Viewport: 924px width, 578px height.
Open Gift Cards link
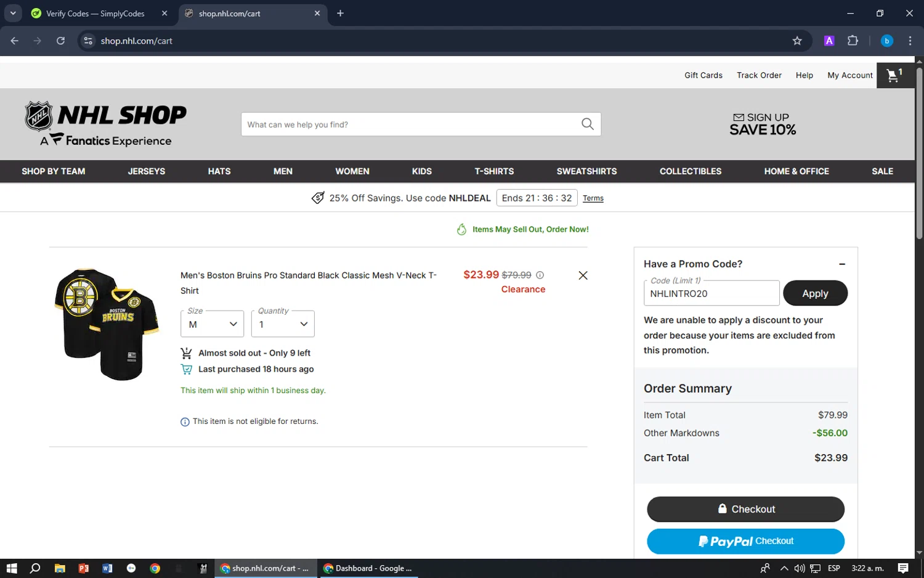click(703, 75)
